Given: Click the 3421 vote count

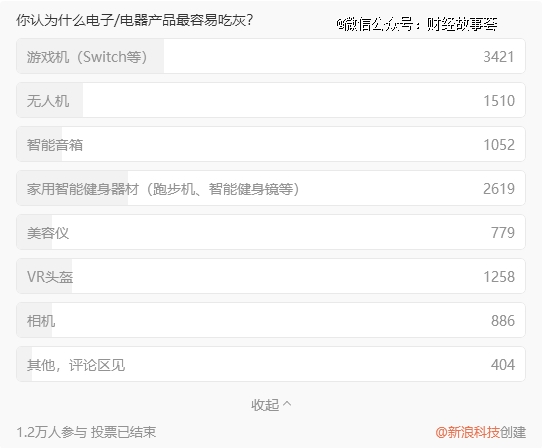Looking at the screenshot, I should [499, 57].
